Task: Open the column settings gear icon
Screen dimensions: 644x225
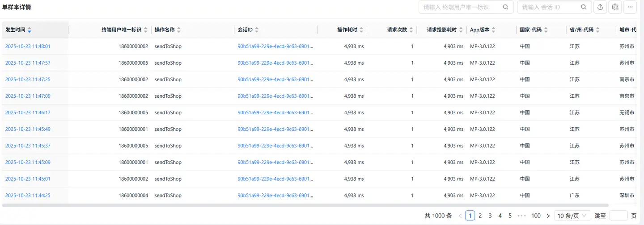Action: (x=615, y=7)
